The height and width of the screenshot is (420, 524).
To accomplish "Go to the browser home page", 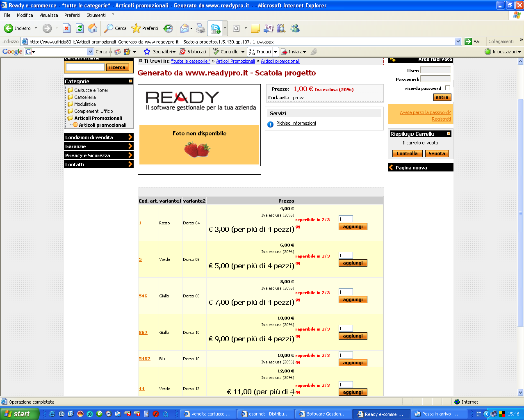I will pyautogui.click(x=93, y=28).
